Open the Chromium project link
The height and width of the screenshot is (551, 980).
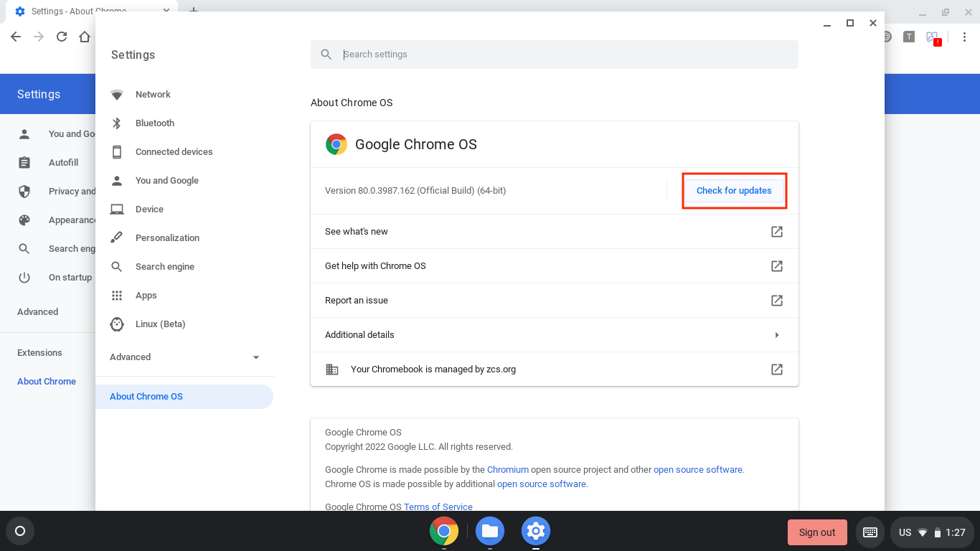pos(508,470)
